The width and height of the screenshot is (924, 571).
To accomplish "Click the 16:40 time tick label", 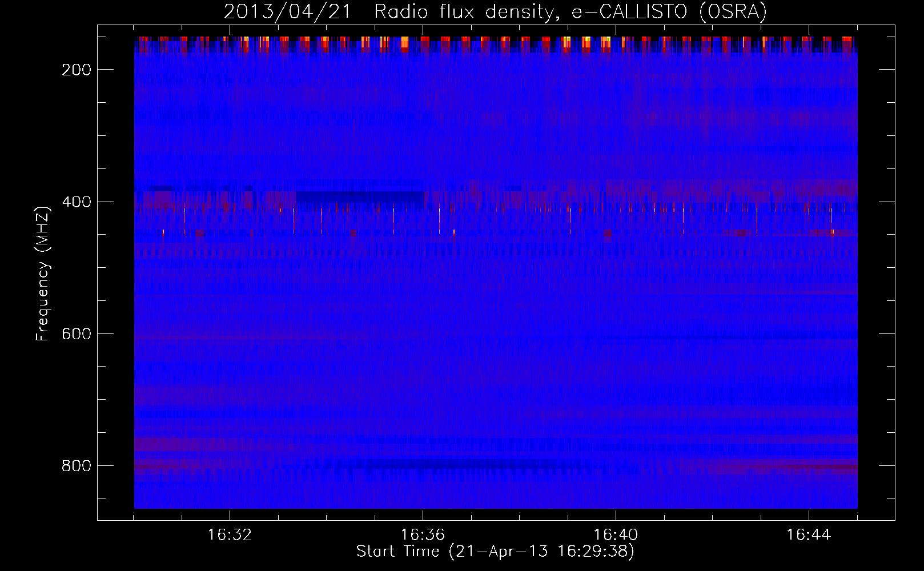I will (x=616, y=534).
